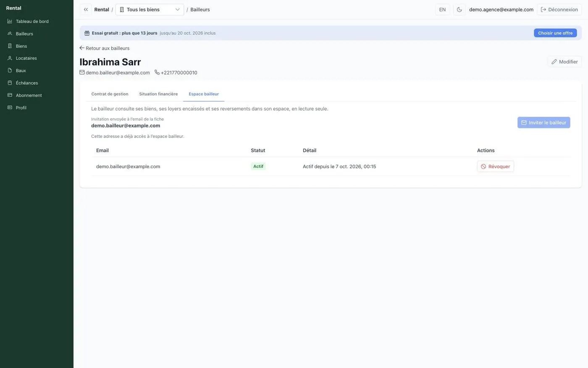
Task: Switch to Contrat de gestion tab
Action: (110, 94)
